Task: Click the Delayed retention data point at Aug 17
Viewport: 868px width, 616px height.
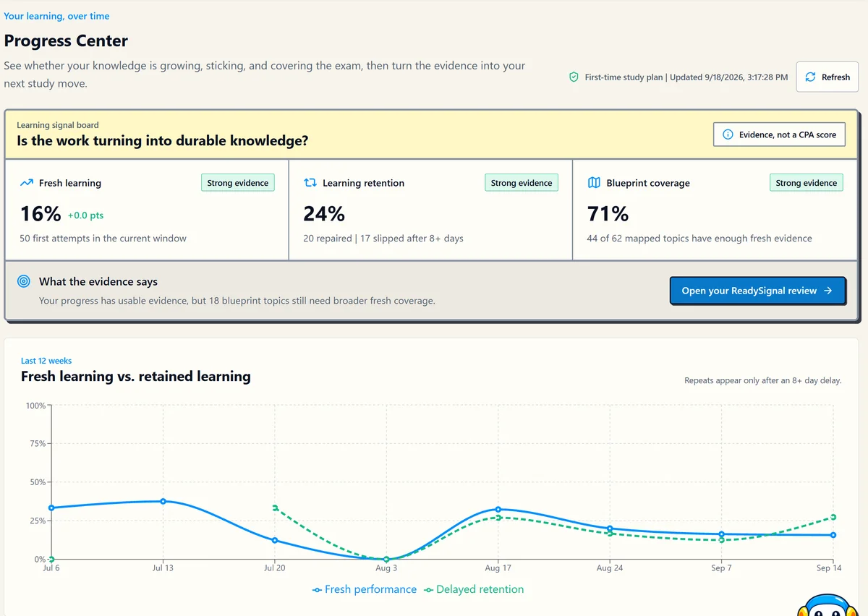Action: (x=498, y=518)
